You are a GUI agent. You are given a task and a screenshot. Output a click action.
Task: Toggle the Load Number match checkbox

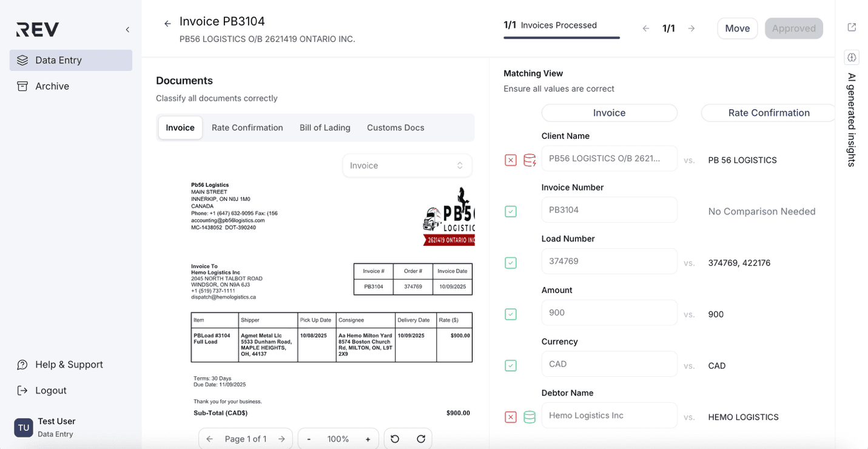[511, 263]
